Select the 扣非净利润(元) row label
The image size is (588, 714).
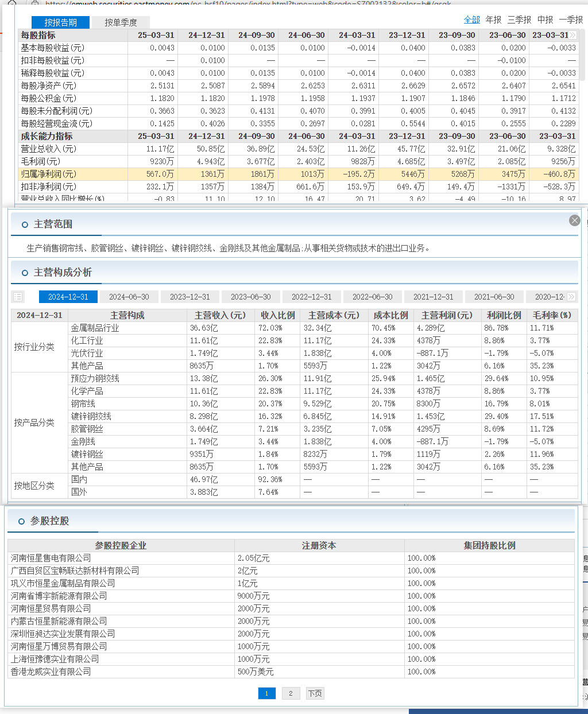(x=49, y=187)
